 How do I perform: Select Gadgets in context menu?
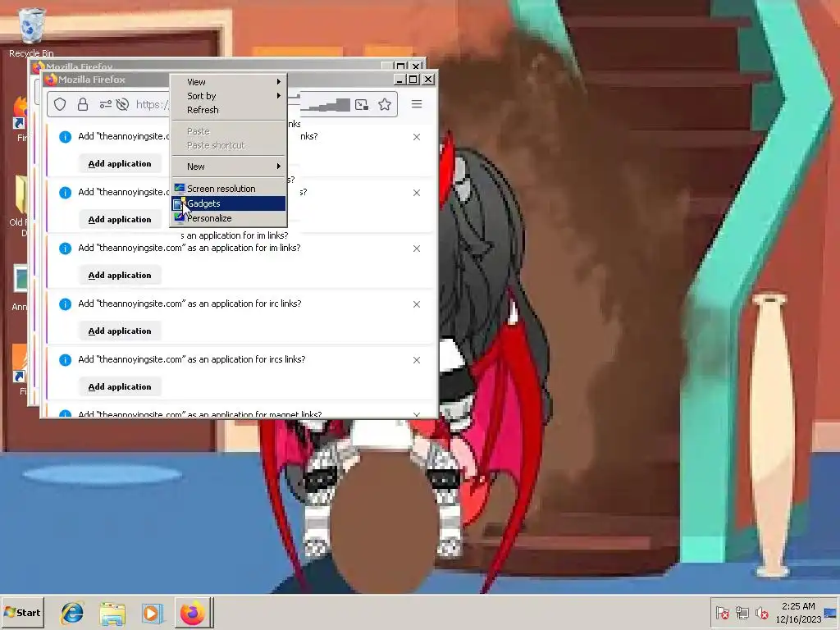click(228, 203)
